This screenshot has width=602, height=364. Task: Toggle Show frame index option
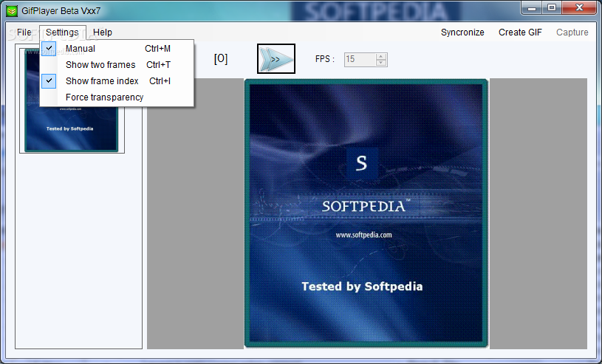(x=117, y=81)
